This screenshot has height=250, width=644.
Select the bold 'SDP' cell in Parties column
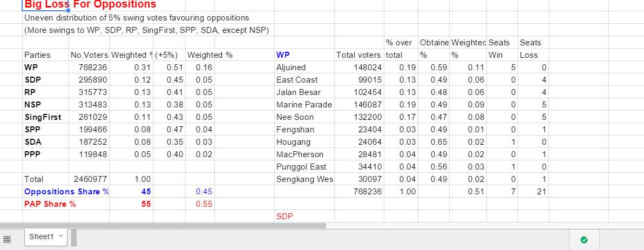coord(45,79)
